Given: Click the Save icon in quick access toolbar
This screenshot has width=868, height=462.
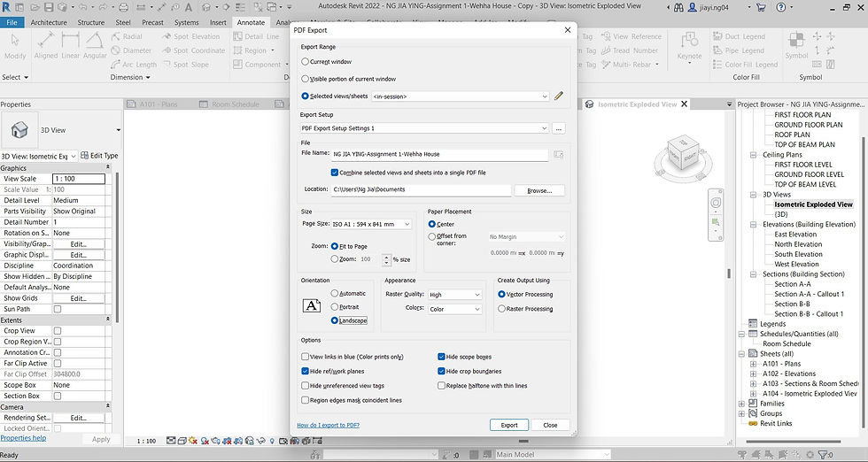Looking at the screenshot, I should 49,7.
